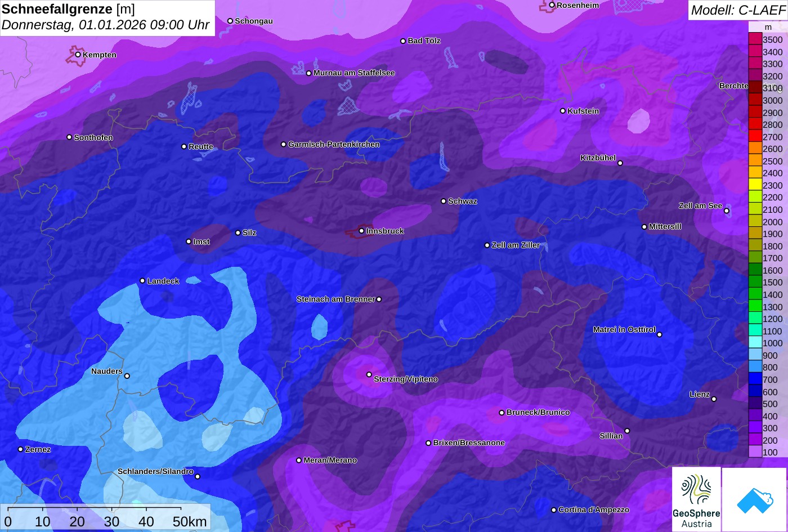Click the GeoSphere Austria logo

(696, 499)
